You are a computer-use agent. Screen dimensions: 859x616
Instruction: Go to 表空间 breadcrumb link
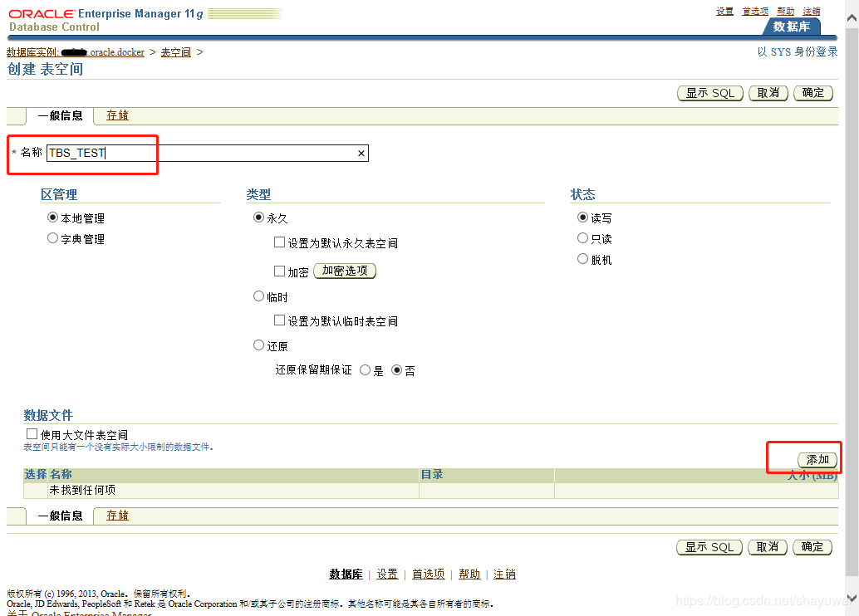coord(176,52)
